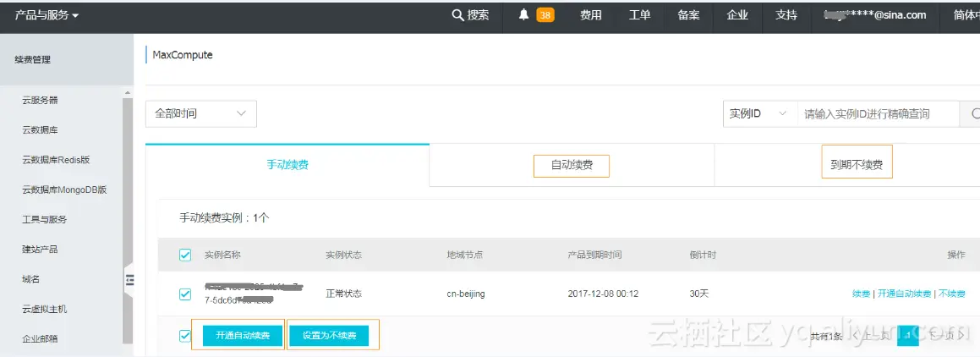
Task: Select page 1 in the pagination
Action: coord(908,336)
